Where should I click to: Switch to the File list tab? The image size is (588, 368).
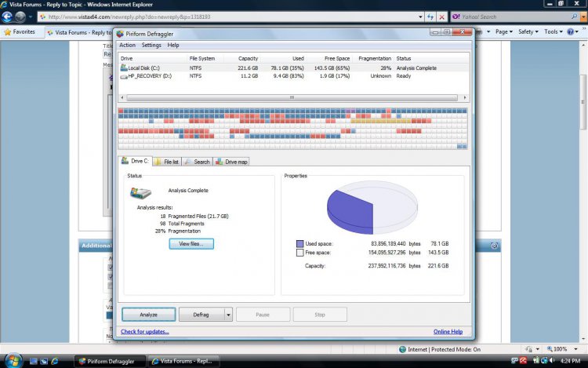pos(167,162)
